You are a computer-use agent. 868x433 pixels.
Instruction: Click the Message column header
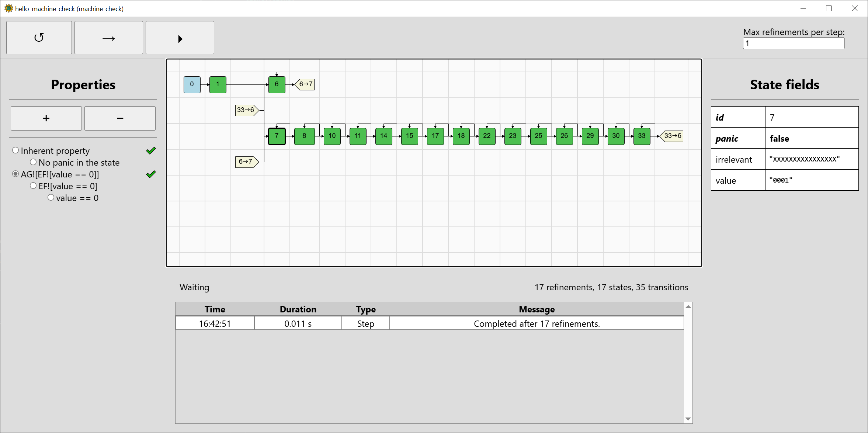(x=537, y=309)
